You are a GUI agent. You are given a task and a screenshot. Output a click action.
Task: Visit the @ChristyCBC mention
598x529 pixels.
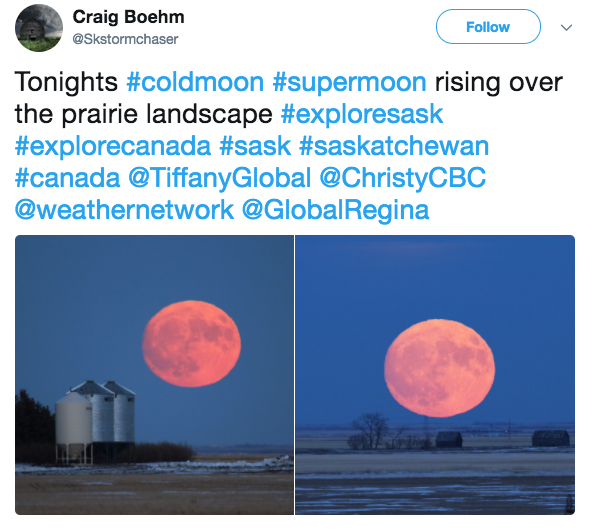(x=403, y=178)
